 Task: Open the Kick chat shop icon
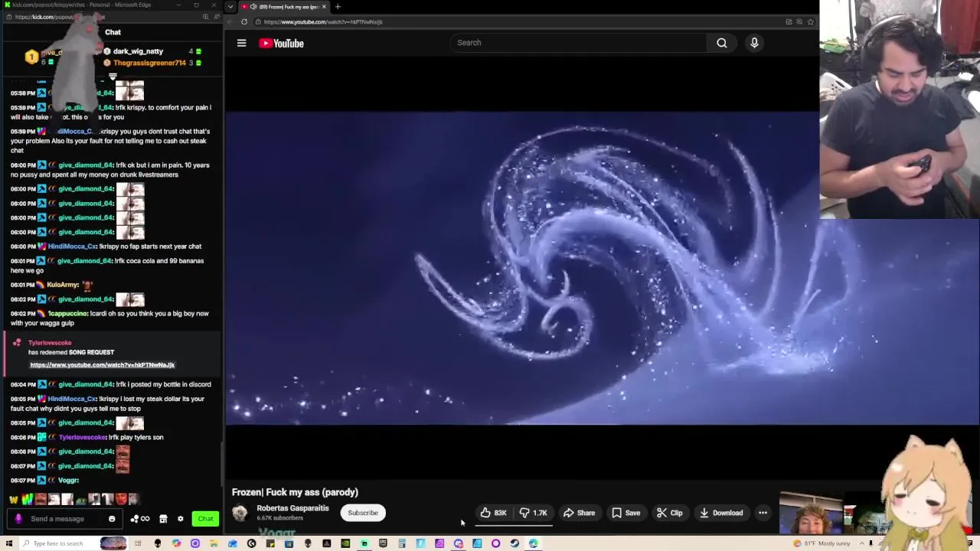[x=163, y=519]
